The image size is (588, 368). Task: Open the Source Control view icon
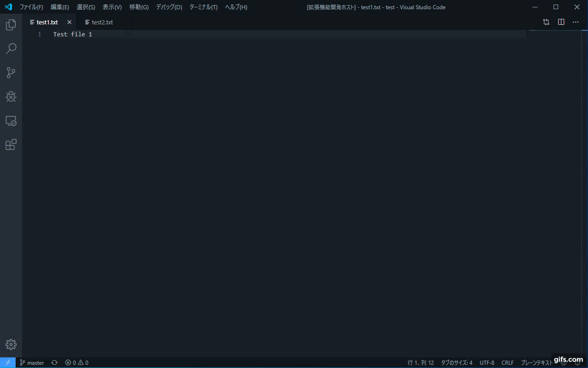[11, 73]
